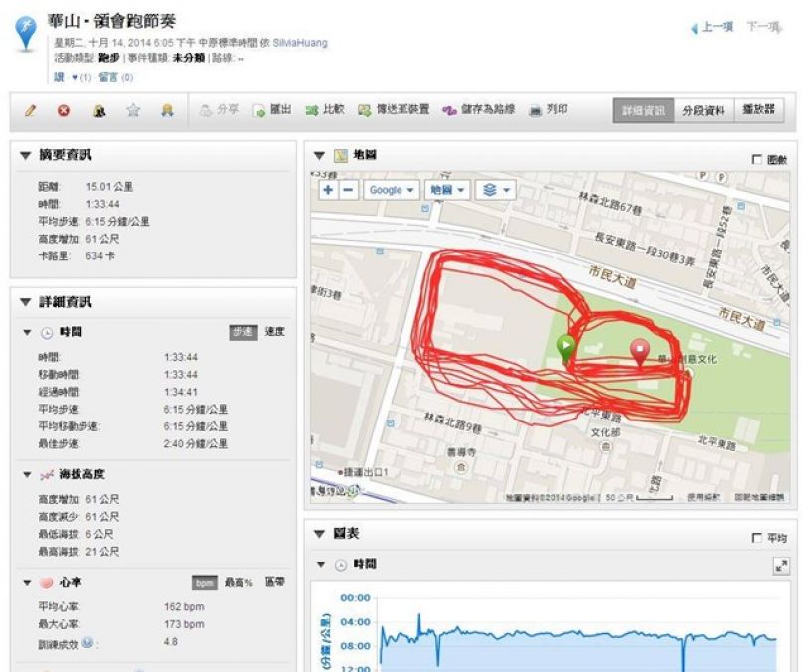Collapse the 摘要資訊 summary panel

click(x=25, y=156)
